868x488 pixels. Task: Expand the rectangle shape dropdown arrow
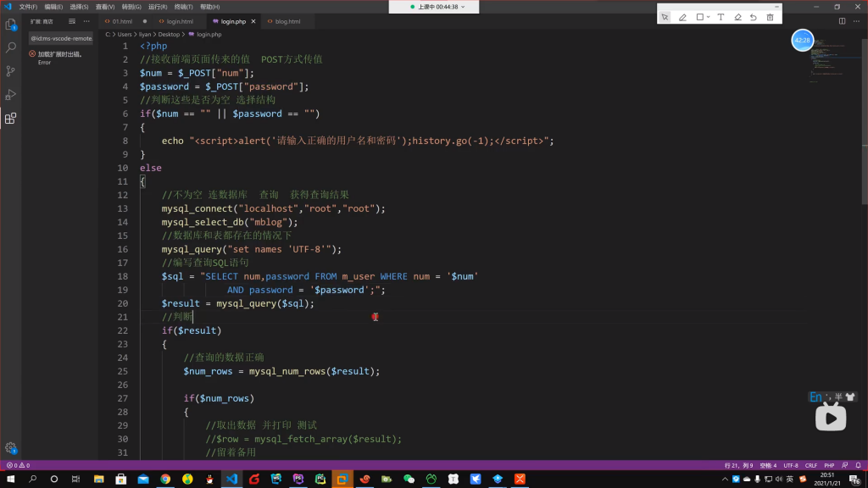click(x=709, y=17)
